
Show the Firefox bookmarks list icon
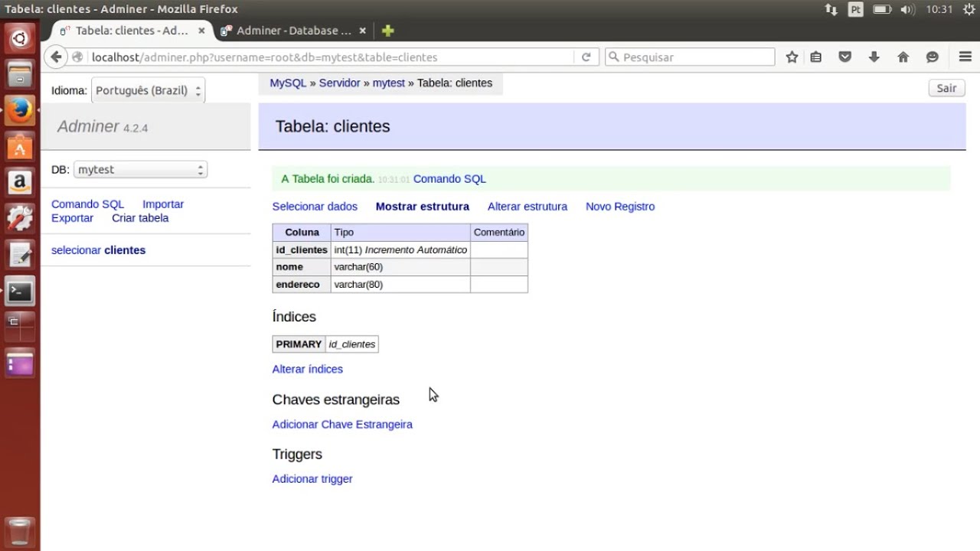pos(816,57)
